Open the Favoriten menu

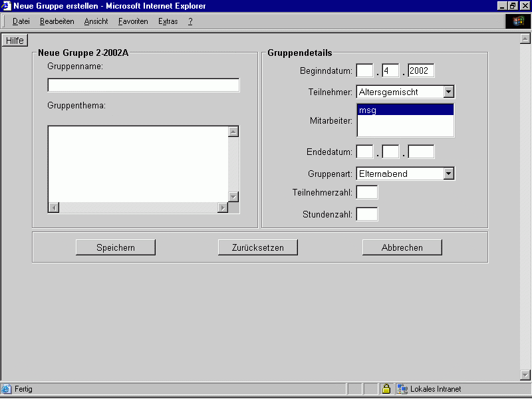133,21
